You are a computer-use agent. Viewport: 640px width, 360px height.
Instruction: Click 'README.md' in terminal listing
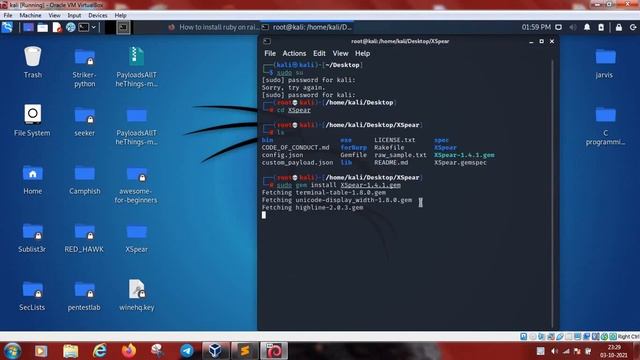[391, 162]
